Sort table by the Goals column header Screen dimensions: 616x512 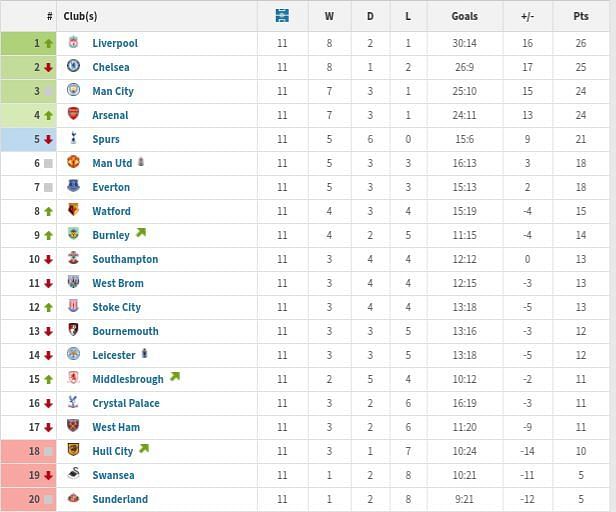pos(464,16)
